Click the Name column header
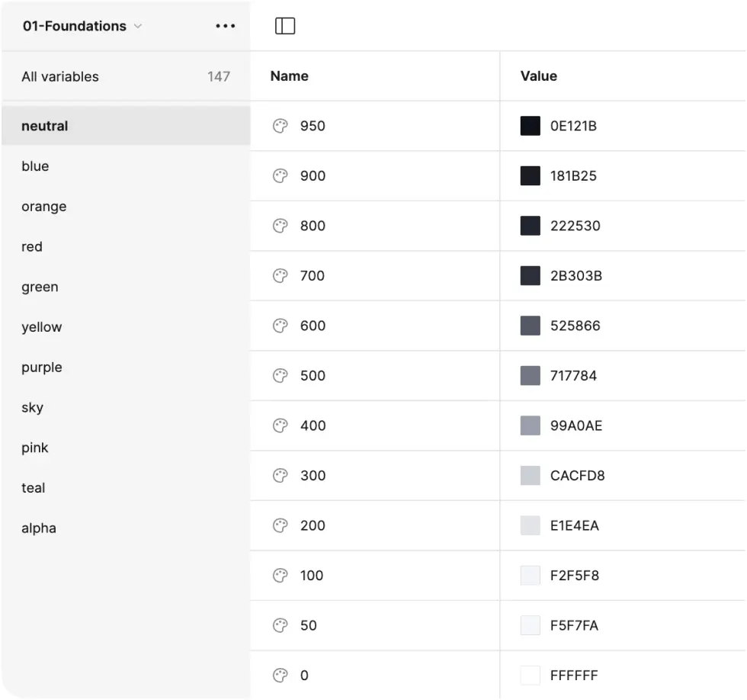This screenshot has width=747, height=700. point(290,76)
